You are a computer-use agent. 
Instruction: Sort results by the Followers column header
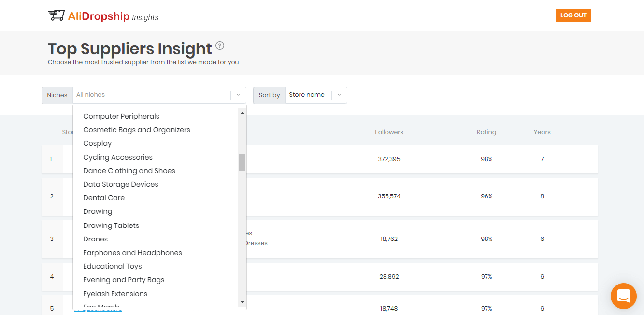tap(389, 132)
